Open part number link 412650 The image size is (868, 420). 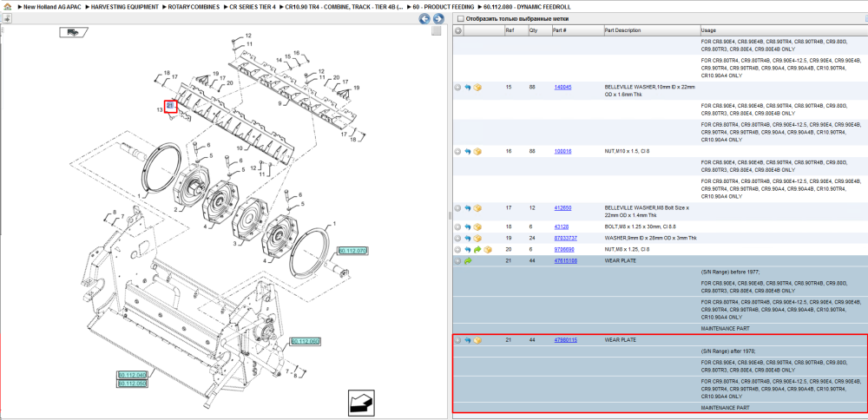(x=562, y=208)
